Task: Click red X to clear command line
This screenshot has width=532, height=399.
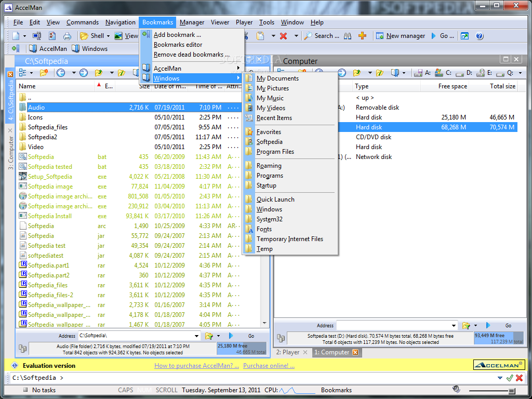Action: 519,378
